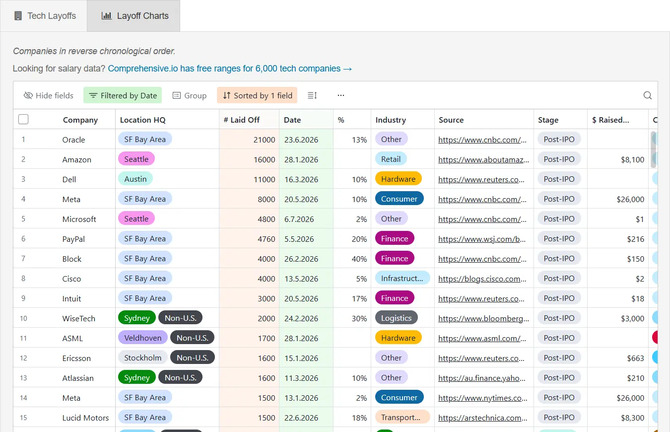This screenshot has height=432, width=670.
Task: Click the Hide fields button
Action: [x=48, y=95]
